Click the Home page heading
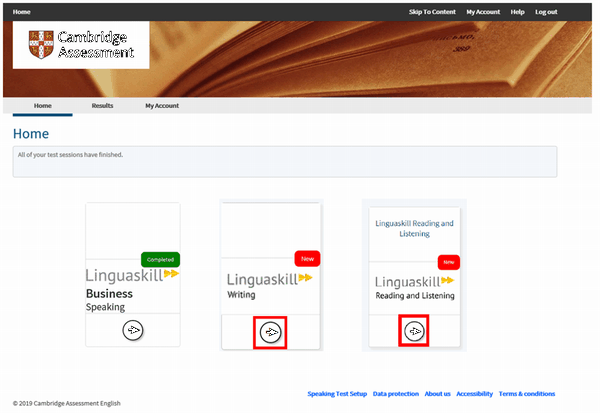Viewport: 600px width, 413px height. tap(31, 134)
